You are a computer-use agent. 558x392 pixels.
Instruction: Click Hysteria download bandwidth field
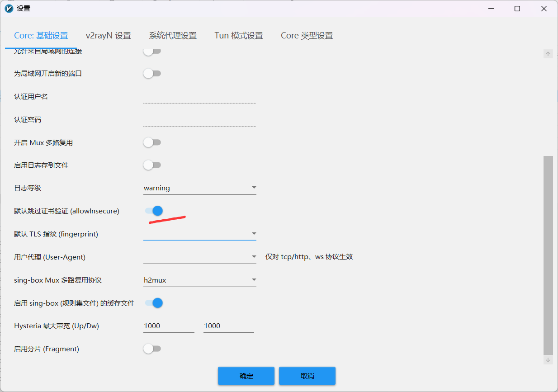click(x=229, y=326)
